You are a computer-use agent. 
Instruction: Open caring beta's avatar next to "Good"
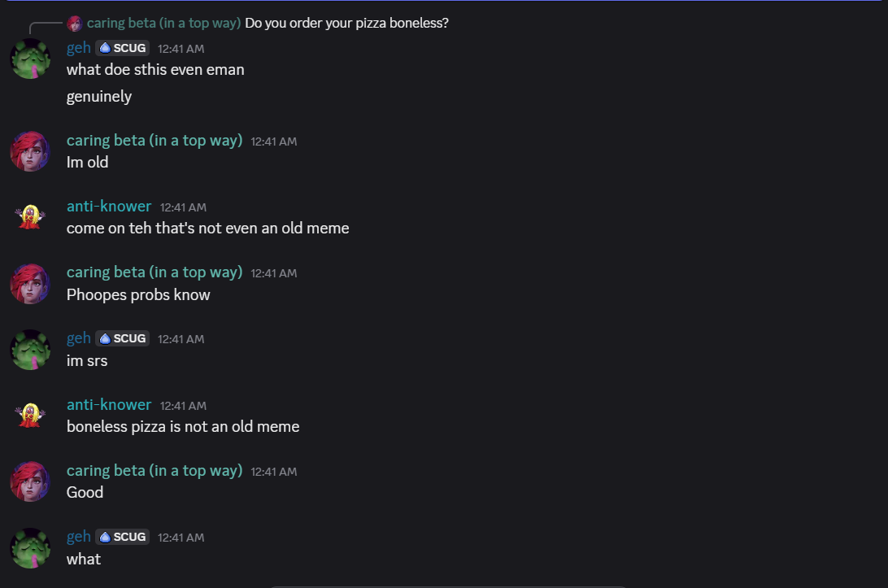(x=30, y=481)
